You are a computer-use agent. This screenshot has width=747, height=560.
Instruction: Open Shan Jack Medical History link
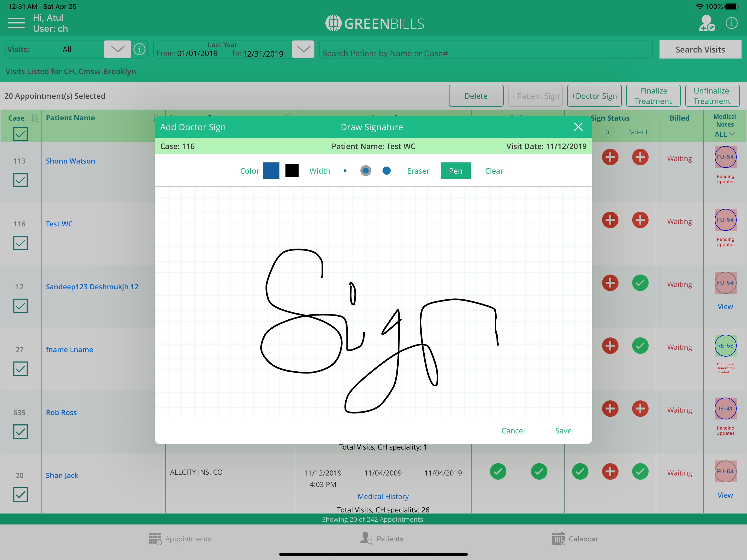383,496
